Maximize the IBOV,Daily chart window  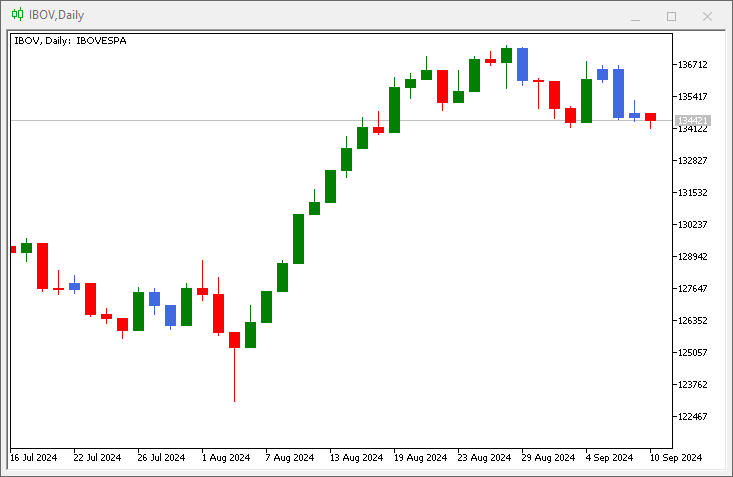pyautogui.click(x=671, y=16)
